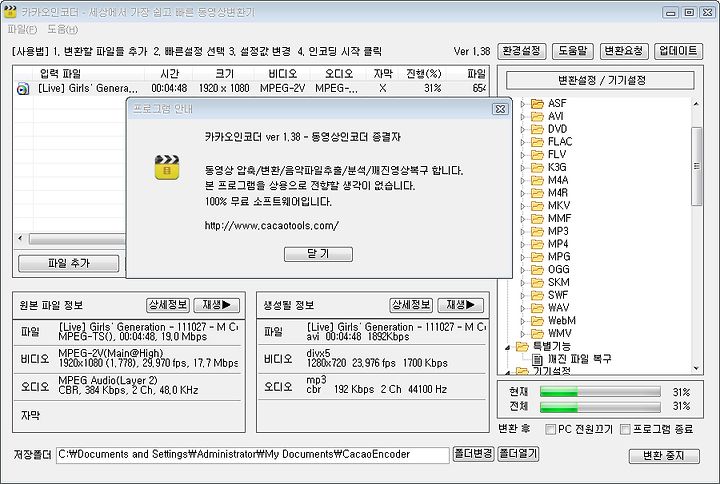The image size is (720, 484).
Task: Click the 업데이트 update button
Action: 678,51
